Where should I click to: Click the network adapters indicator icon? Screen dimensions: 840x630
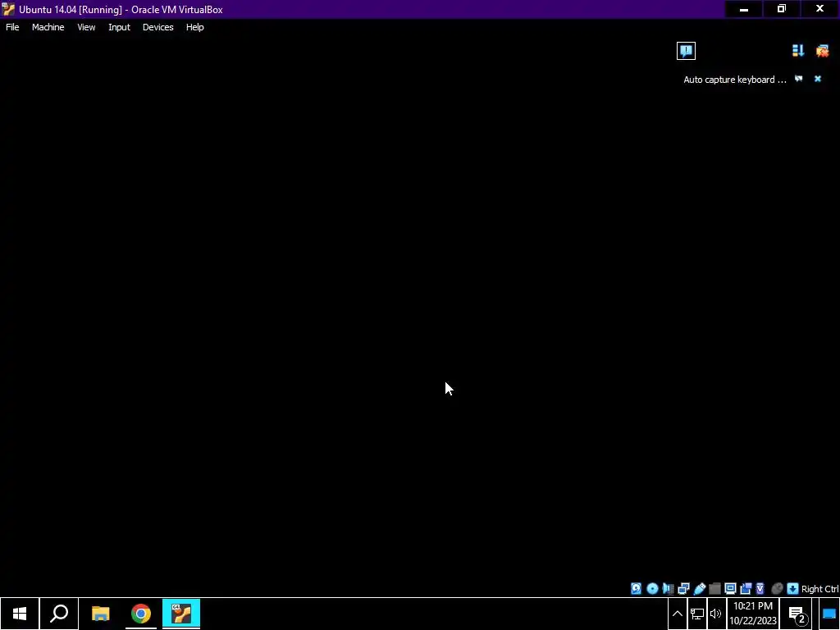pos(683,589)
